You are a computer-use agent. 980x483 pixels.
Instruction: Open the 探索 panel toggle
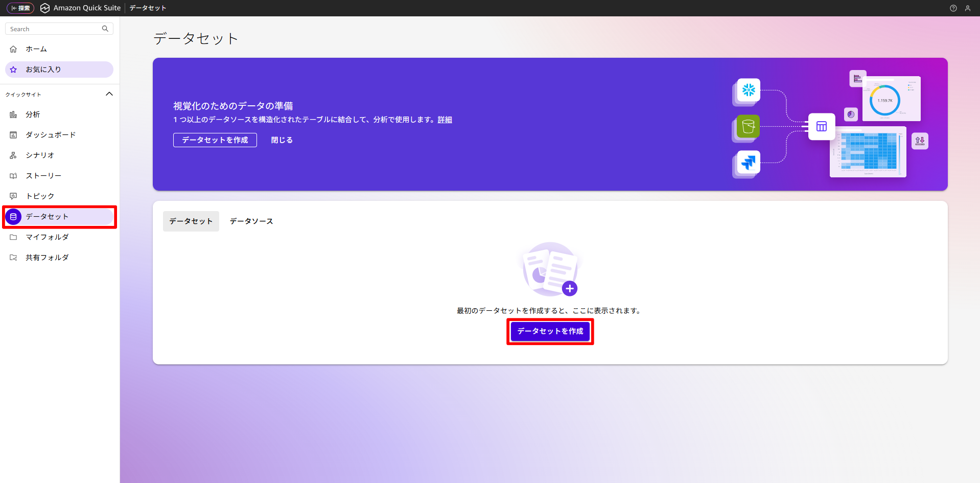pos(20,8)
